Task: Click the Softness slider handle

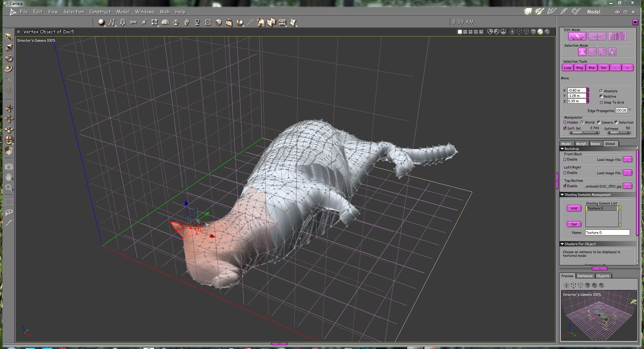Action: (x=619, y=133)
